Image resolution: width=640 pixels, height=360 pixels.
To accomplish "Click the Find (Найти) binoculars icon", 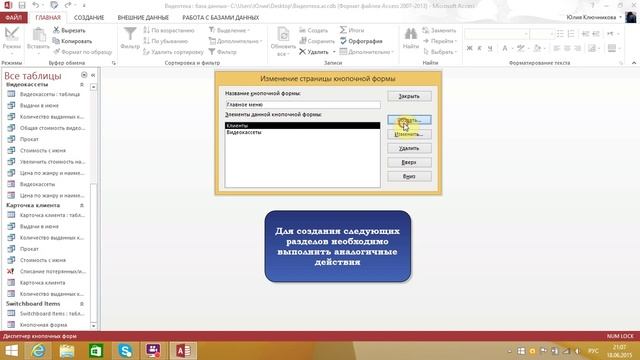I will click(411, 33).
